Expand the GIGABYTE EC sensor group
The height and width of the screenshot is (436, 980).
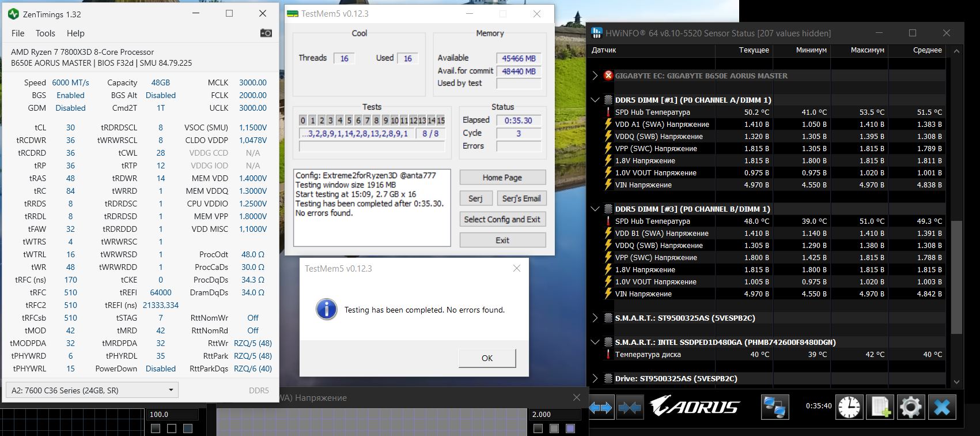tap(595, 76)
